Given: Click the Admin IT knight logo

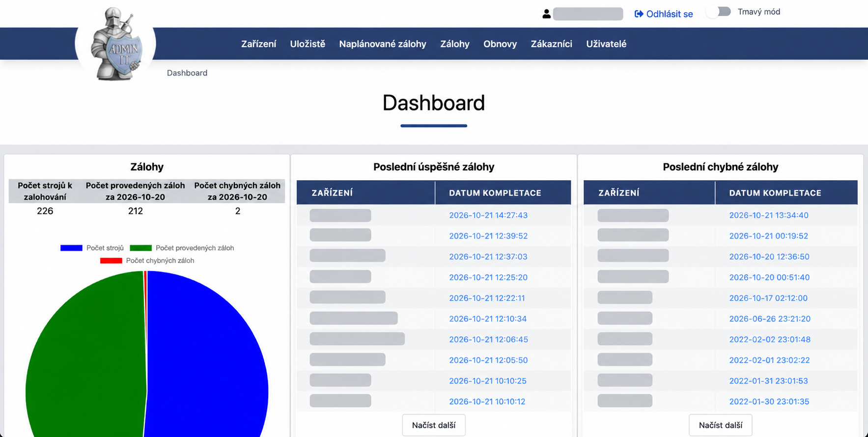Looking at the screenshot, I should (116, 44).
